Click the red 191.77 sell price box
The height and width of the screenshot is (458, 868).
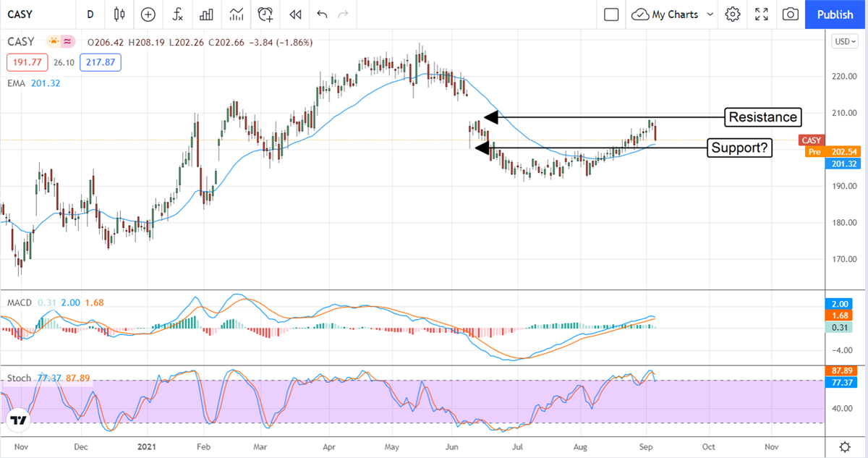pyautogui.click(x=27, y=63)
